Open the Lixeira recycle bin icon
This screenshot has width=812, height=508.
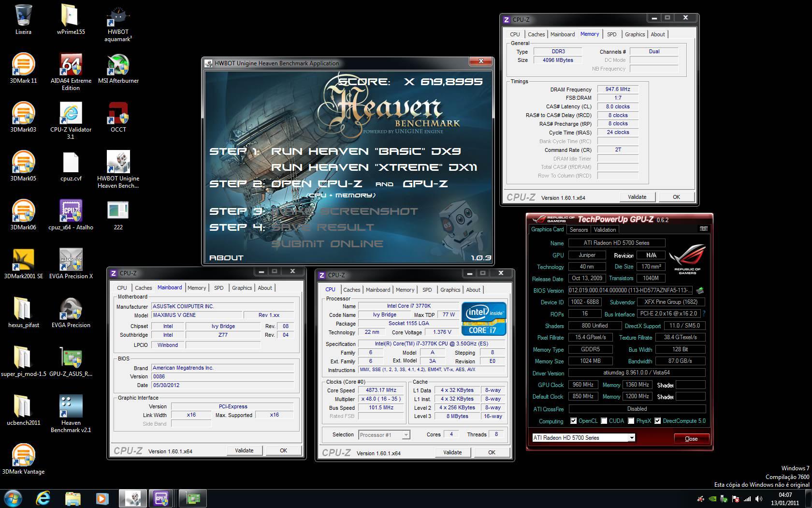pyautogui.click(x=23, y=19)
